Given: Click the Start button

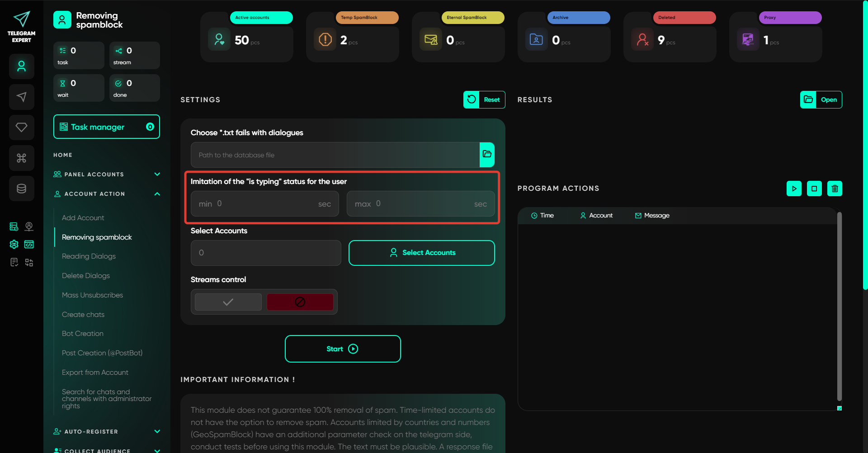Looking at the screenshot, I should 343,349.
